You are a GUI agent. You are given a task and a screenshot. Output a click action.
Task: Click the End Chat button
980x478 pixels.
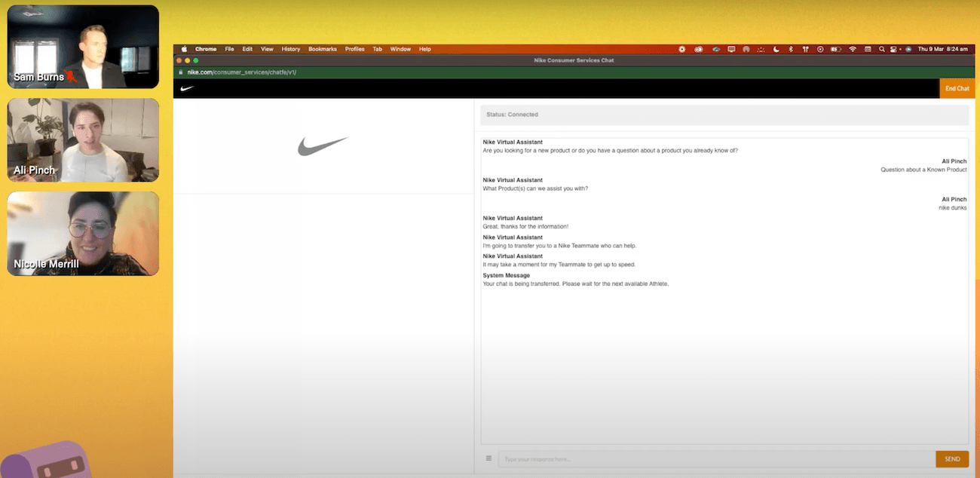coord(957,88)
